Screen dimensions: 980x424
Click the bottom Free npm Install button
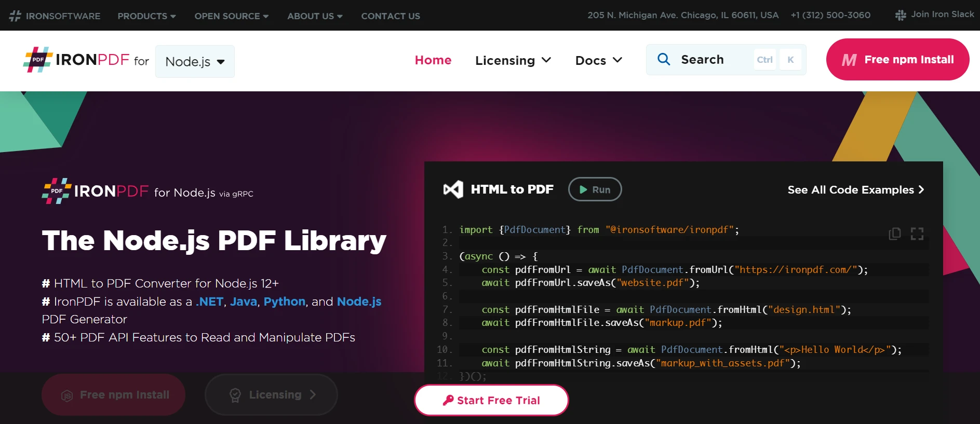pos(113,395)
